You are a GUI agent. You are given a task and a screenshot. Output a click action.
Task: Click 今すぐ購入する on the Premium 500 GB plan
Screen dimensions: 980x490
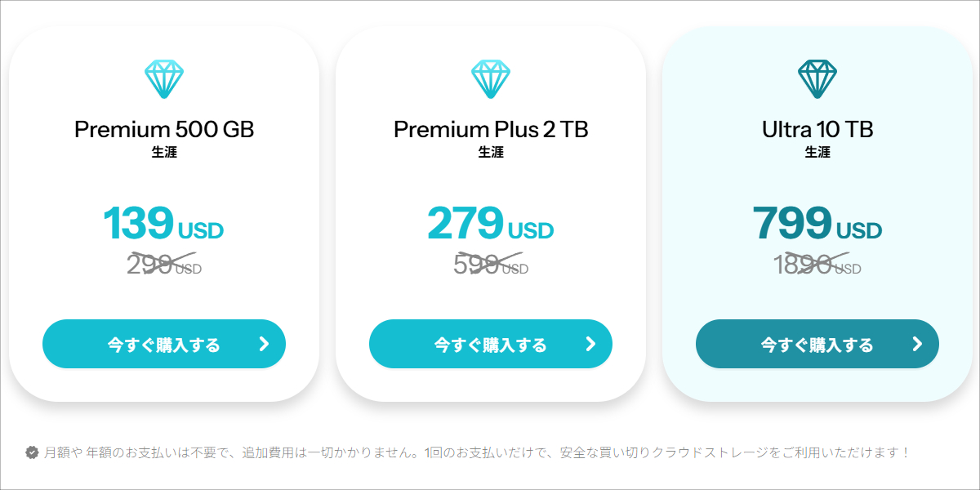163,344
